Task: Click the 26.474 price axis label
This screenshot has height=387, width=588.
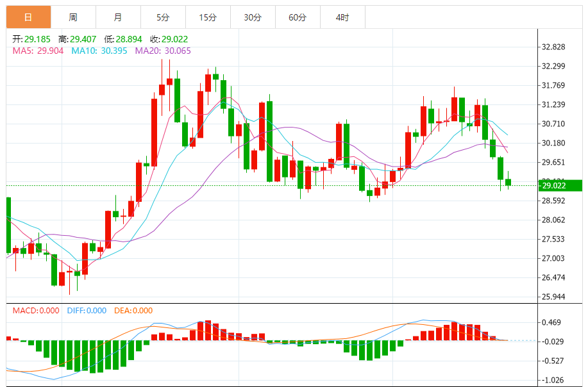Action: tap(553, 277)
